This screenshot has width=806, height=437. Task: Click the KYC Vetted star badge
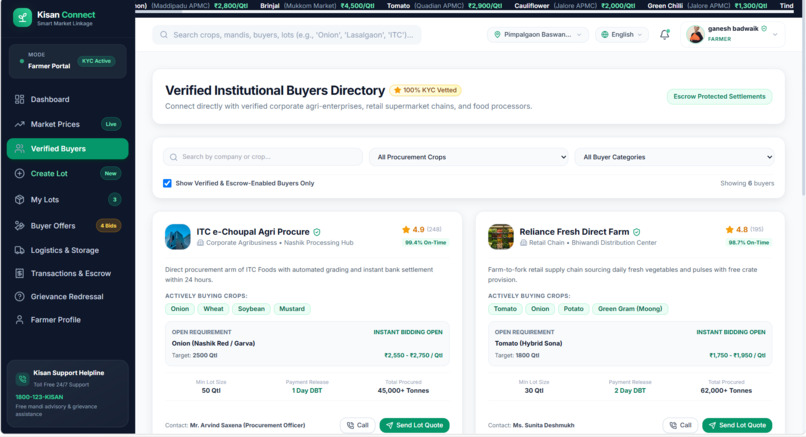[426, 90]
